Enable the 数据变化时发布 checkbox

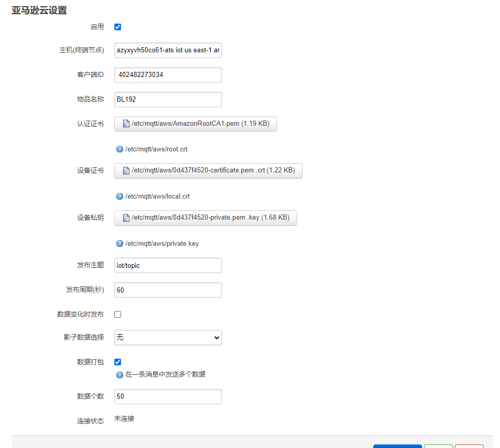click(117, 314)
